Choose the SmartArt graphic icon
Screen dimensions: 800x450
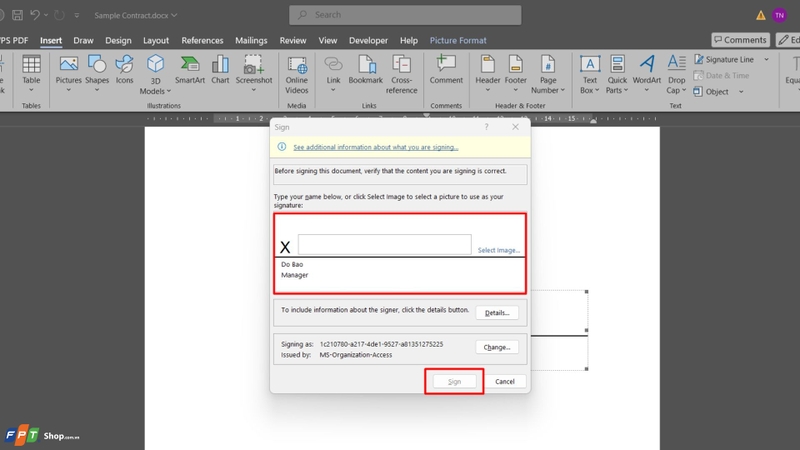point(190,70)
